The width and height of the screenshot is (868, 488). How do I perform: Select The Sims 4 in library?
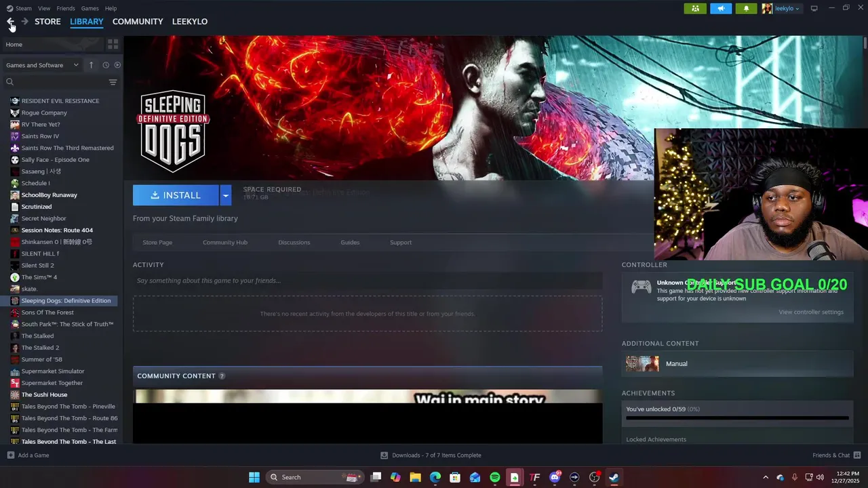click(x=39, y=277)
